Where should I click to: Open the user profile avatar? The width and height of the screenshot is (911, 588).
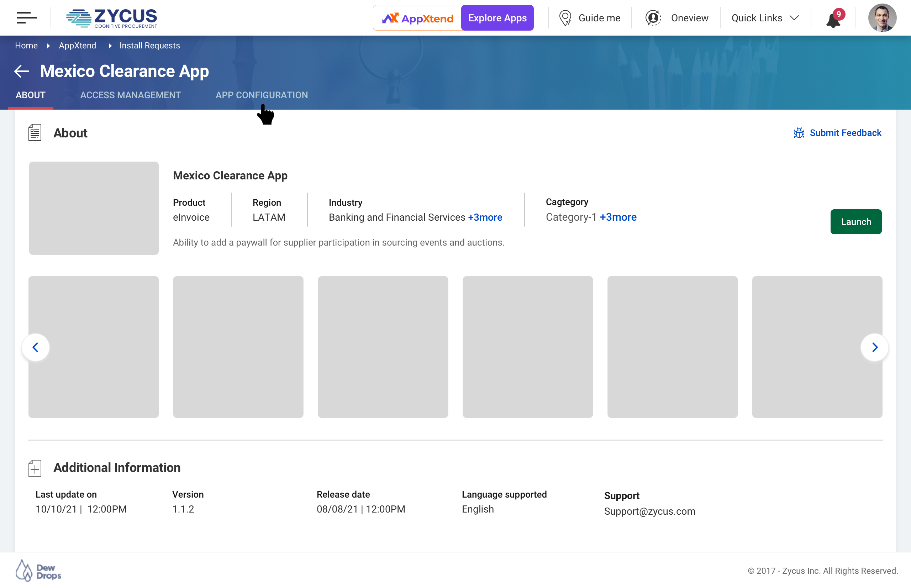(882, 18)
